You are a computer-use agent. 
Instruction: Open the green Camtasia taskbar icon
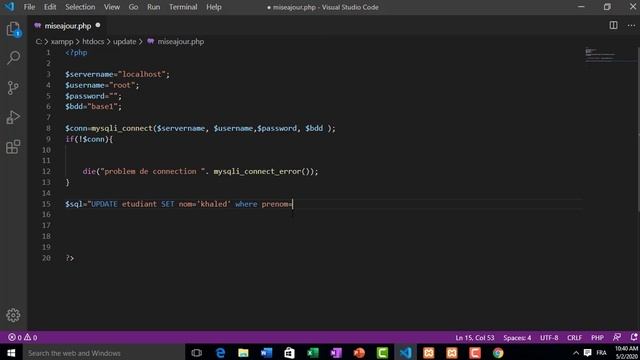[x=382, y=353]
